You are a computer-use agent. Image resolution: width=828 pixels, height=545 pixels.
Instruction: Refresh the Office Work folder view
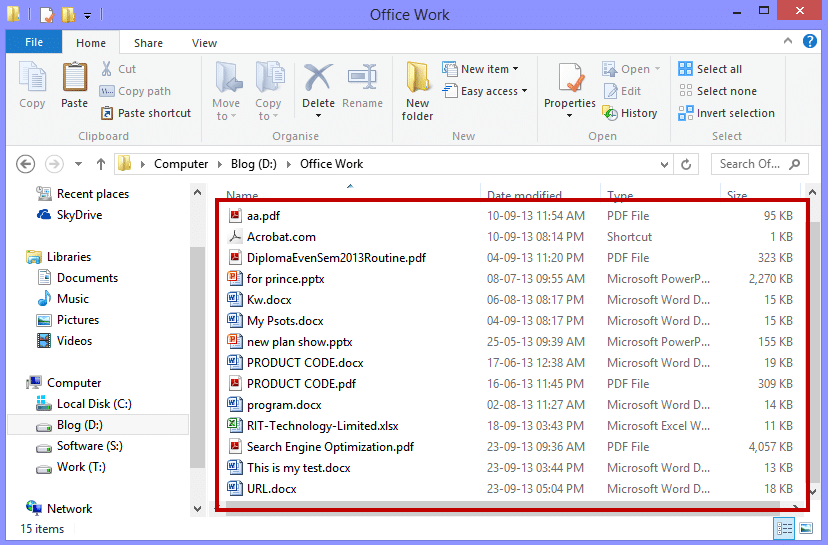[x=686, y=164]
